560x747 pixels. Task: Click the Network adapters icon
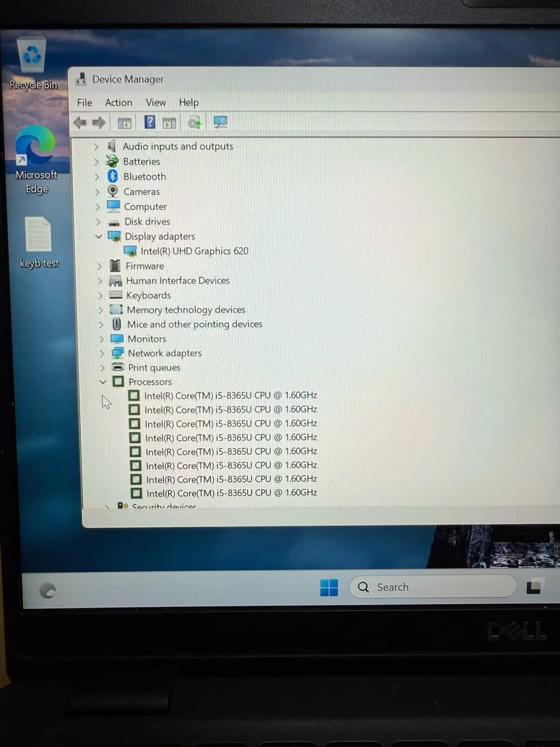click(x=118, y=353)
